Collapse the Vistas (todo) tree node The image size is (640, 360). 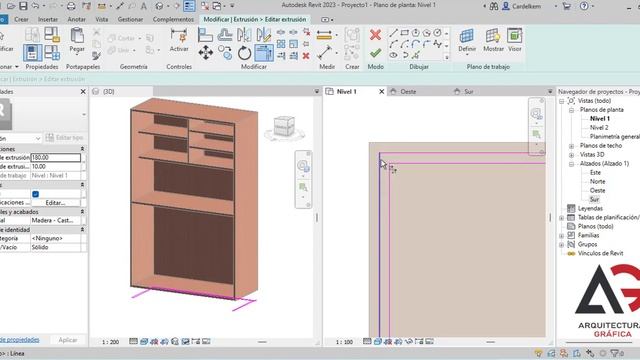562,101
